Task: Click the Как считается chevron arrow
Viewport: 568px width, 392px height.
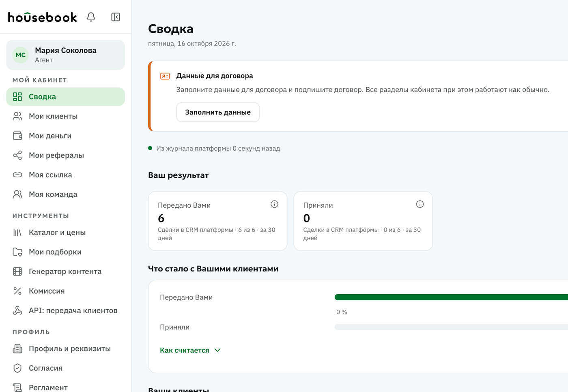Action: click(217, 350)
